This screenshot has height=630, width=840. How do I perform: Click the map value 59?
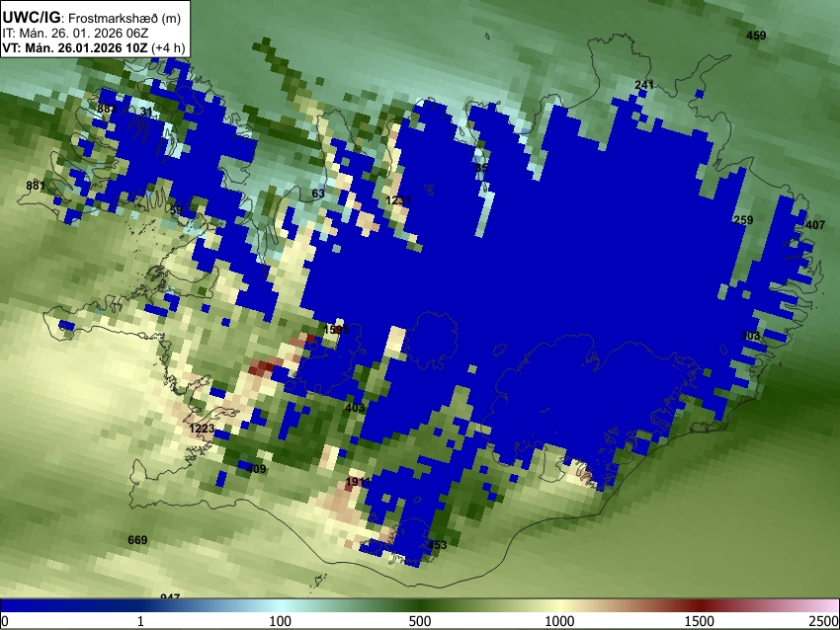[x=176, y=209]
